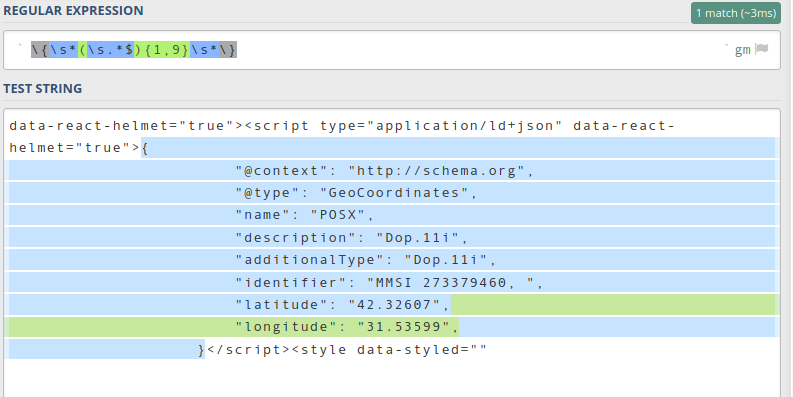Screen dimensions: 793x397
Task: Click the gm flags label
Action: point(742,50)
